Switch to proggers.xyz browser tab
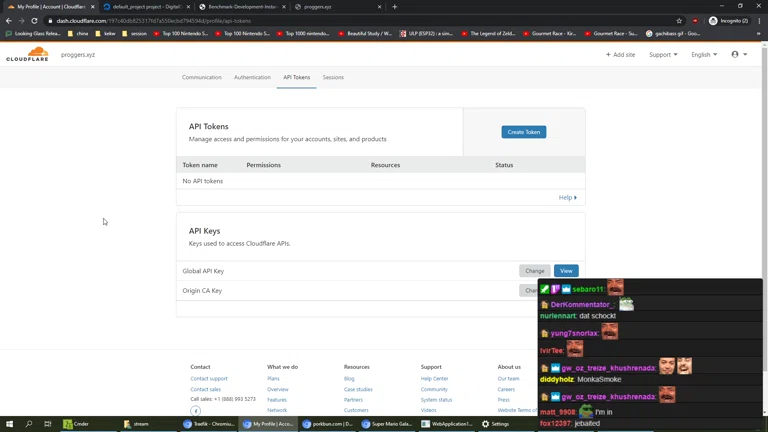 click(x=338, y=7)
